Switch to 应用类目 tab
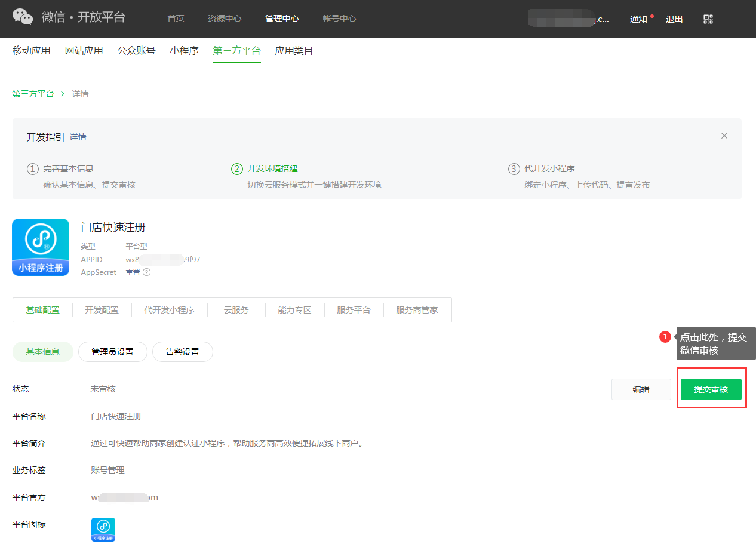Viewport: 756px width, 550px height. pos(294,51)
